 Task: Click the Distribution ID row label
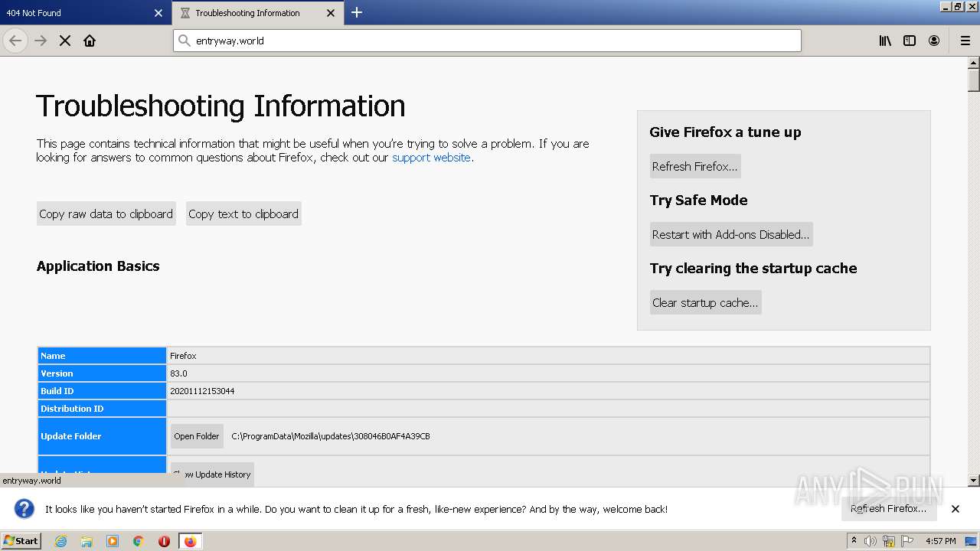point(72,409)
